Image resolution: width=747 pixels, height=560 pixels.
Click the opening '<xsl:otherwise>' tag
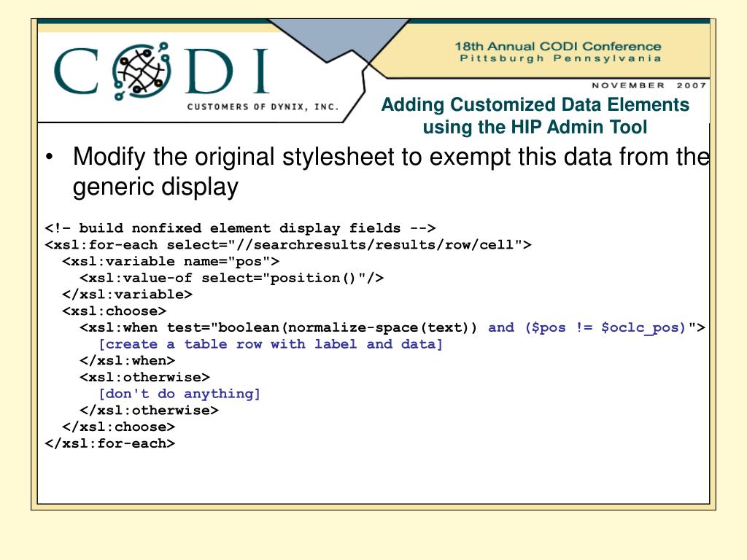[x=145, y=378]
